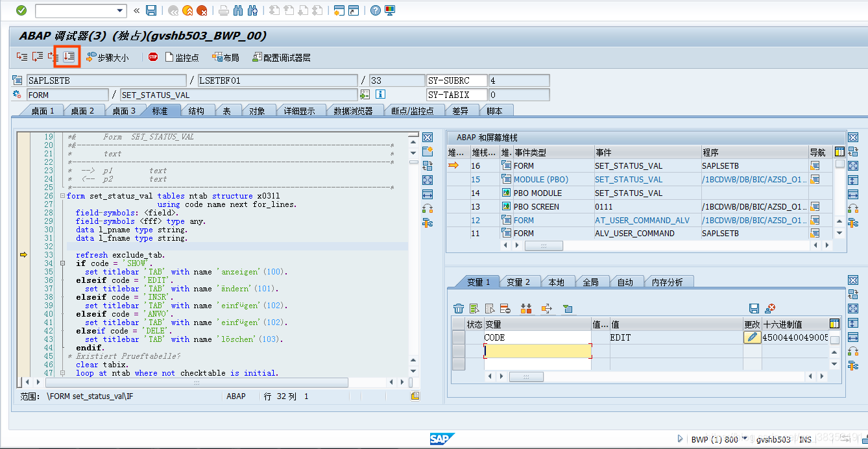Image resolution: width=868 pixels, height=449 pixels.
Task: Switch to the 桌面 2 tab
Action: click(x=82, y=111)
